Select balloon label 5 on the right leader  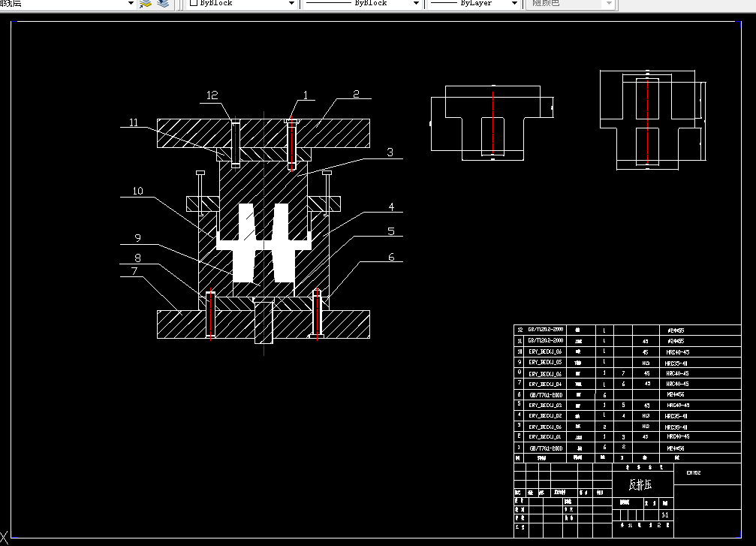tap(391, 231)
